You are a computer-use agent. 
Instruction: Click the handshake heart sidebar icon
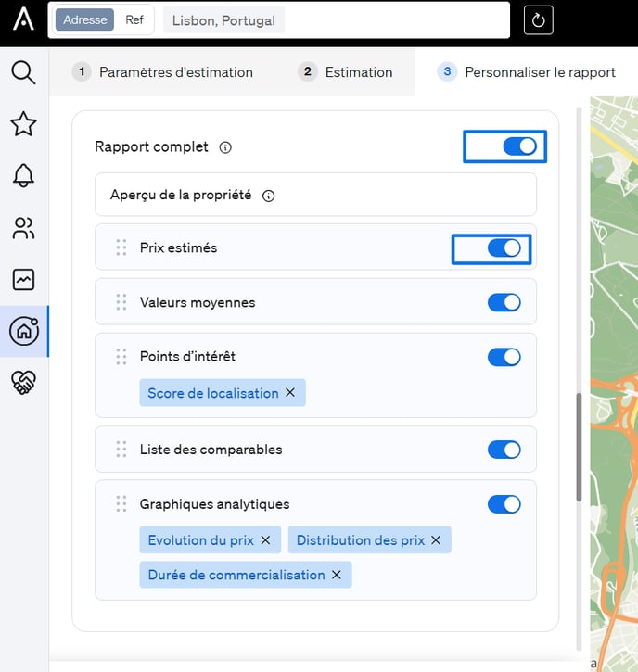point(23,382)
